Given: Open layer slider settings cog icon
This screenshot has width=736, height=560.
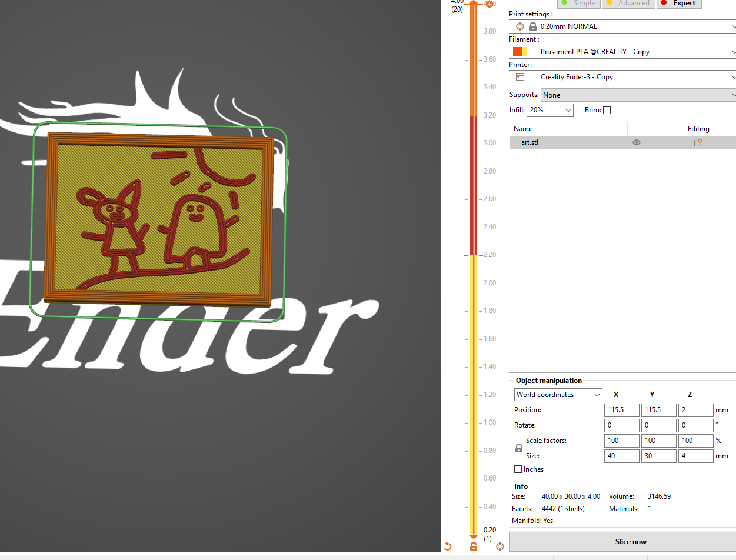Looking at the screenshot, I should point(500,546).
